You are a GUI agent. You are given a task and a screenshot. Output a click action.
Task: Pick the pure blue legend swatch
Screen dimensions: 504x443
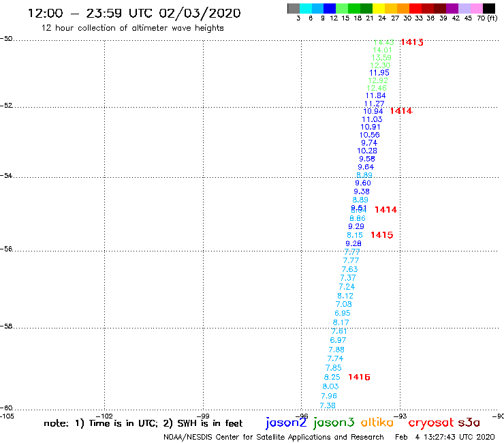click(x=330, y=8)
